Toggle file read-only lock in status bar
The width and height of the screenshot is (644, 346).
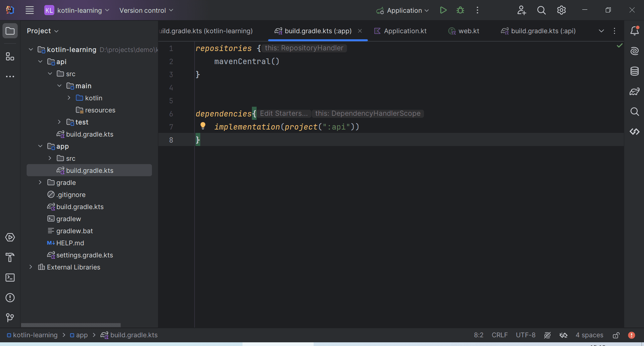click(x=616, y=335)
